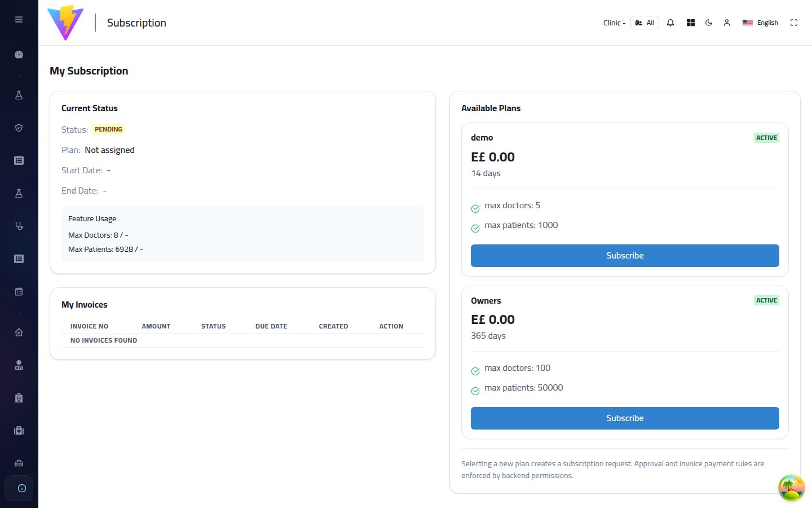This screenshot has height=508, width=812.
Task: Open the shield checkmark sidebar icon
Action: [19, 128]
